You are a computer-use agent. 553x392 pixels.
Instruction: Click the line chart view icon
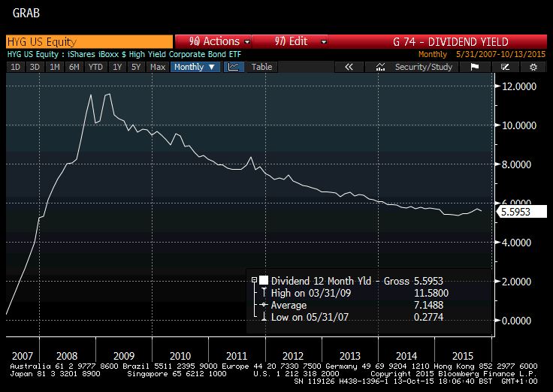234,67
